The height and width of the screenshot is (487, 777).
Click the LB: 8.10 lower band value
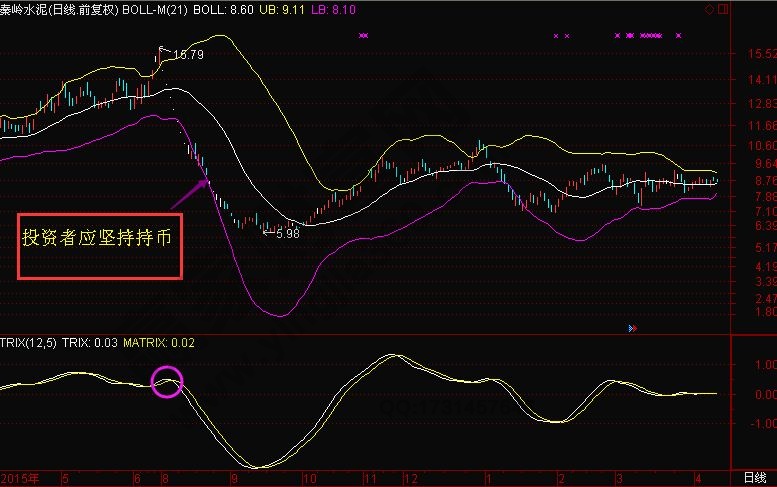coord(333,10)
